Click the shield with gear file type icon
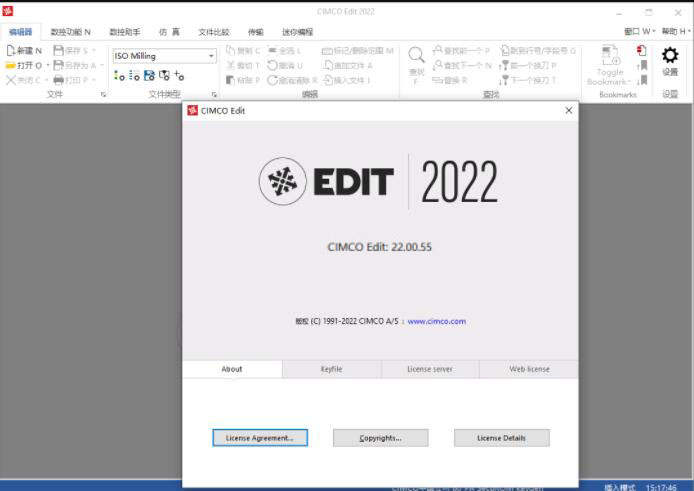Viewport: 694px width, 491px height. (164, 76)
